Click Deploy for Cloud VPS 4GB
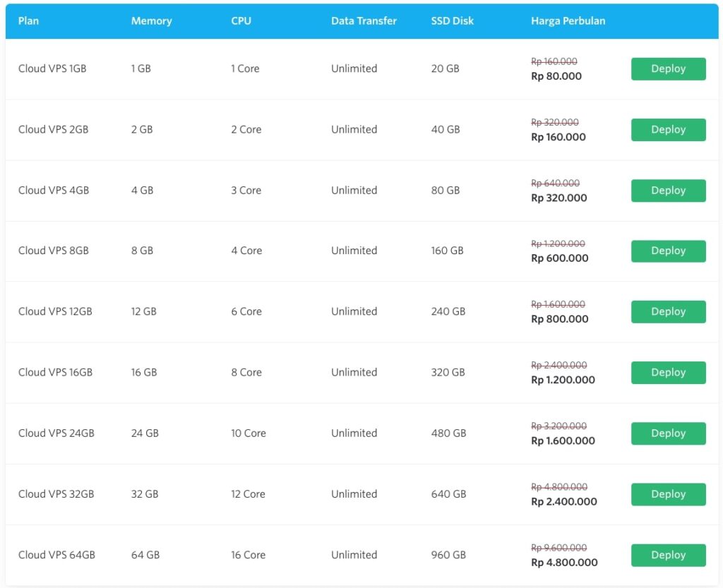 668,191
